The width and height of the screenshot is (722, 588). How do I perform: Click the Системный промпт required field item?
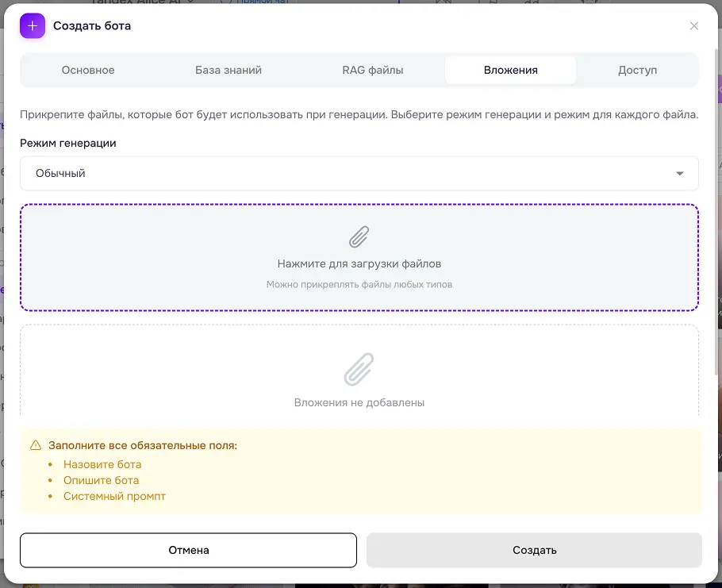click(x=114, y=496)
